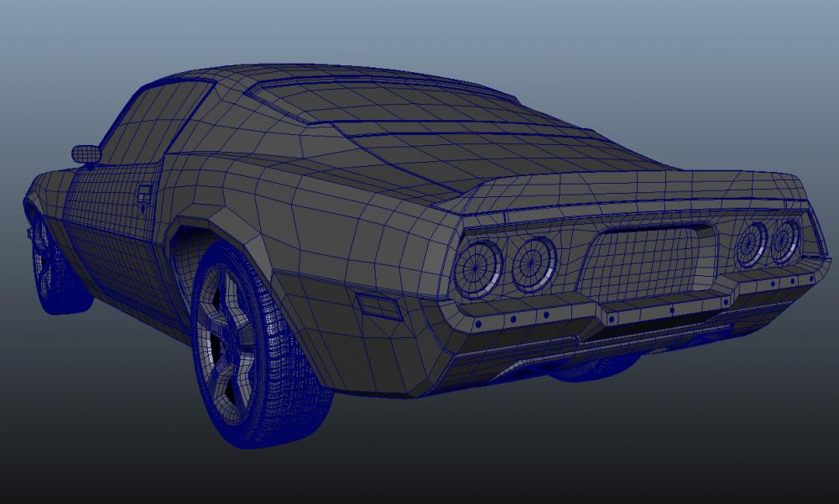Select the nearest rear wheel rim
839x504 pixels.
point(224,344)
